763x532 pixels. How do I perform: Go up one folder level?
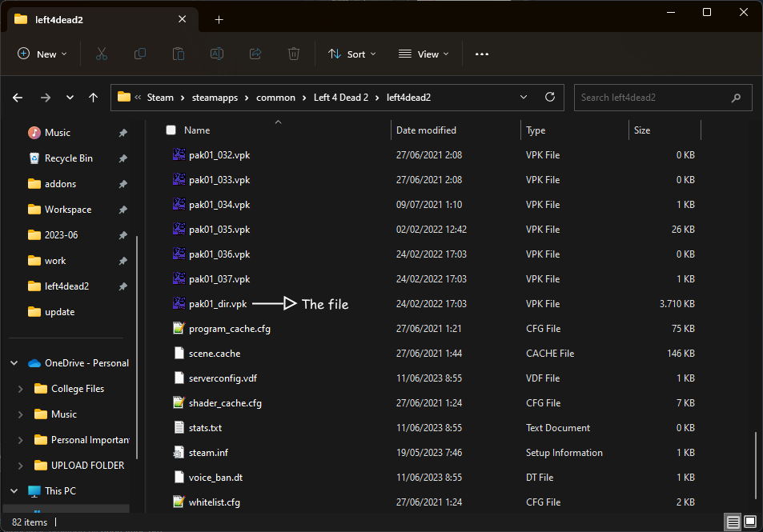[x=94, y=98]
